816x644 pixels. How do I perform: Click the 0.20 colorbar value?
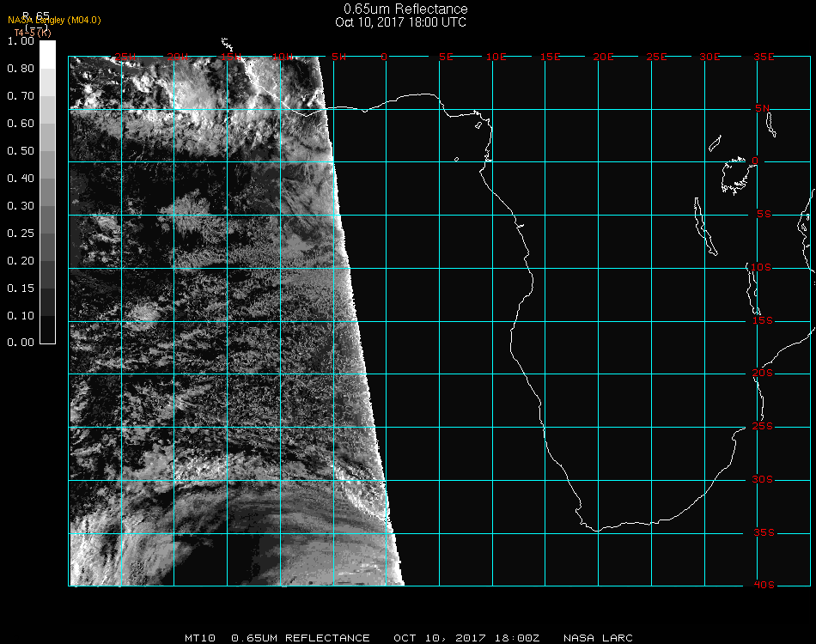click(21, 261)
